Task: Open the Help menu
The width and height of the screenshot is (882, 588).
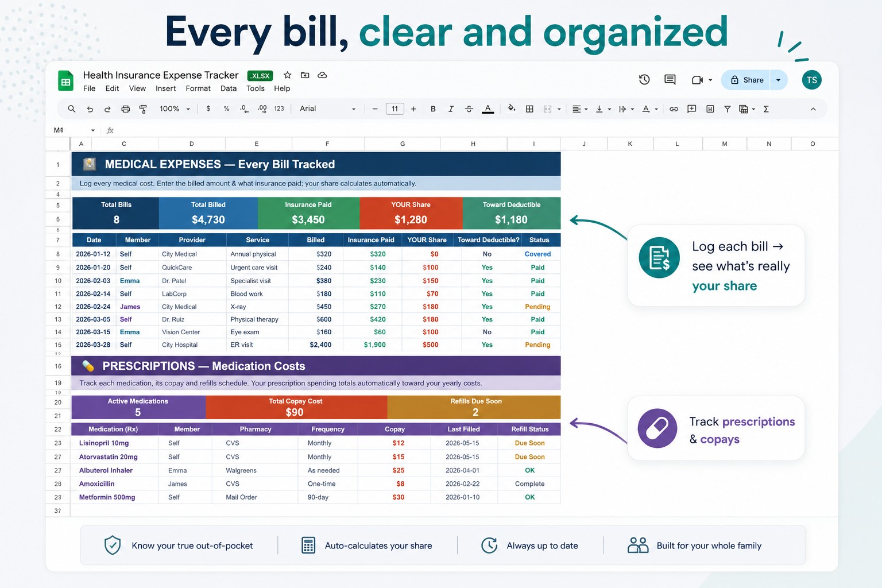Action: (282, 88)
